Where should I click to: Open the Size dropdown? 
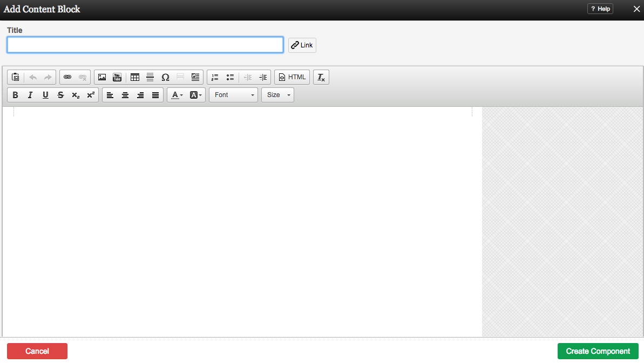277,95
